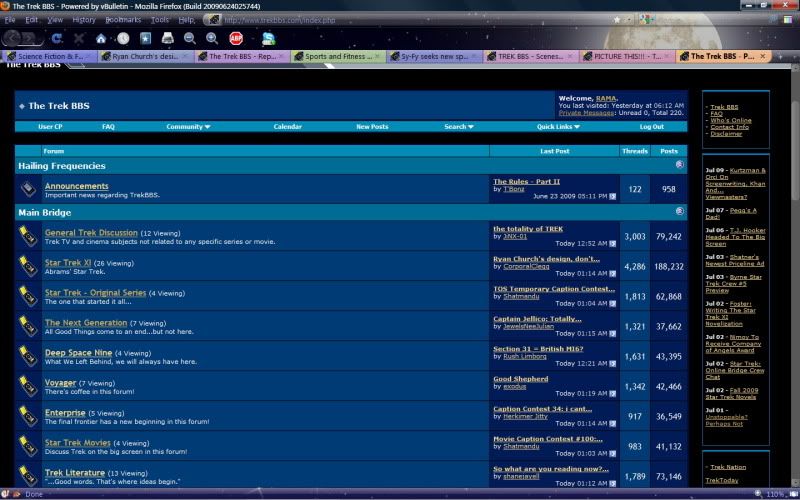
Task: Open the Community dropdown menu
Action: click(188, 127)
